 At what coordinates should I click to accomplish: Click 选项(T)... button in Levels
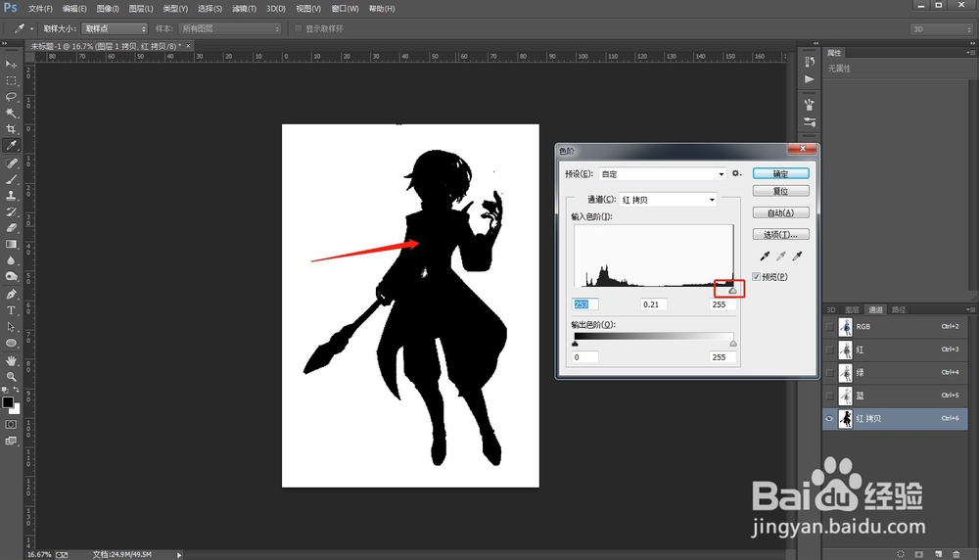tap(780, 235)
